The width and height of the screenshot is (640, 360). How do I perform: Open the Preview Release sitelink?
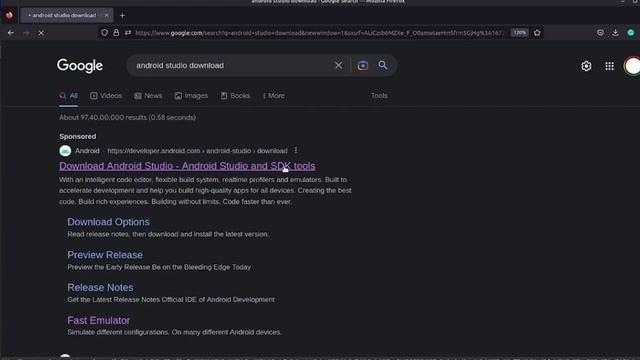(x=105, y=255)
